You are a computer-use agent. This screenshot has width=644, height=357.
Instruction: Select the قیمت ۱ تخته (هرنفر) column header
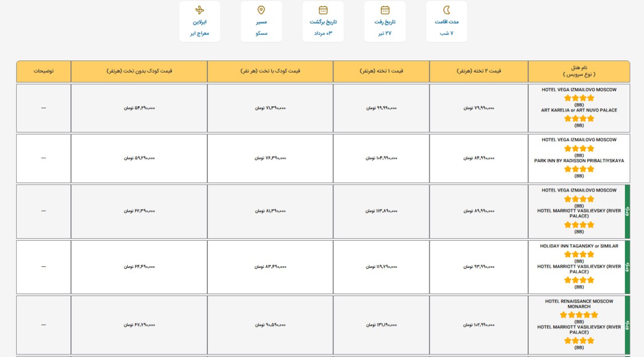point(381,71)
